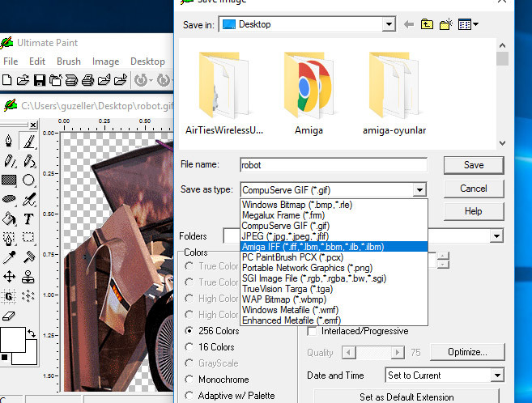
Task: Click the Print toolbar icon
Action: (x=88, y=80)
